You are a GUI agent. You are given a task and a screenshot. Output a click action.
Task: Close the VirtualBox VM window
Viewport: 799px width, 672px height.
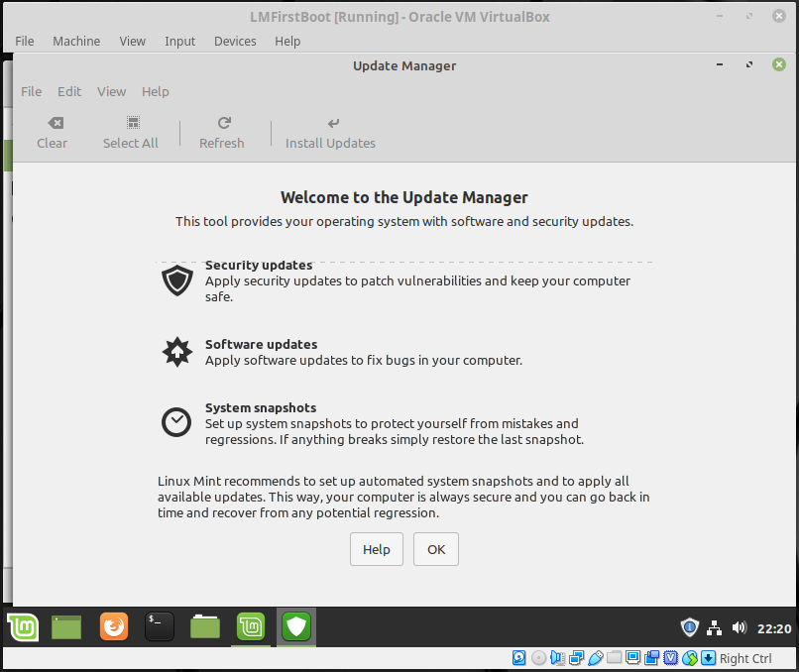click(778, 16)
